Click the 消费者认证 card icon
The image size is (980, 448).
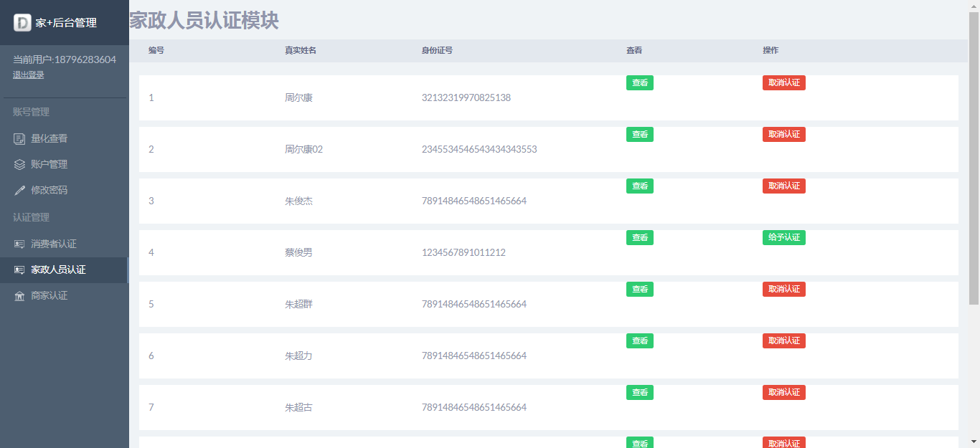19,244
